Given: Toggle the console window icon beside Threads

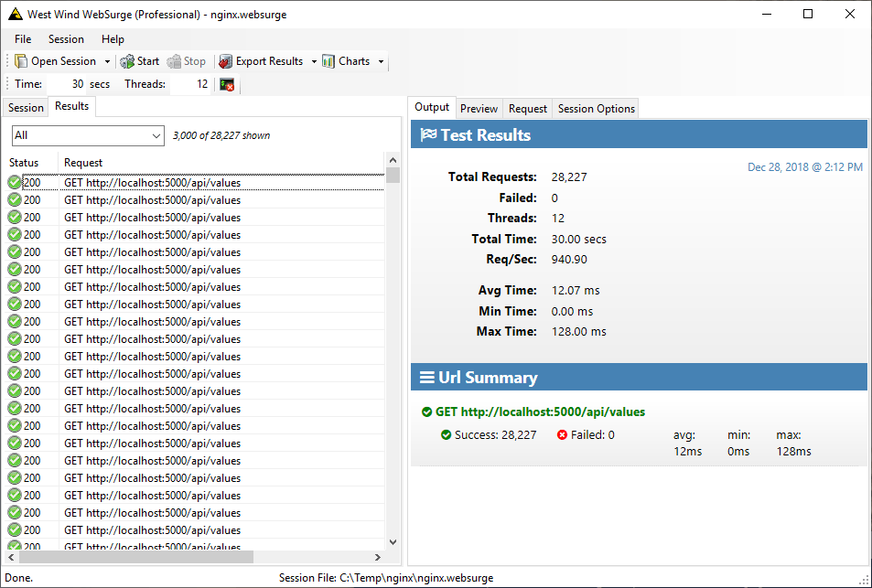Looking at the screenshot, I should [227, 84].
